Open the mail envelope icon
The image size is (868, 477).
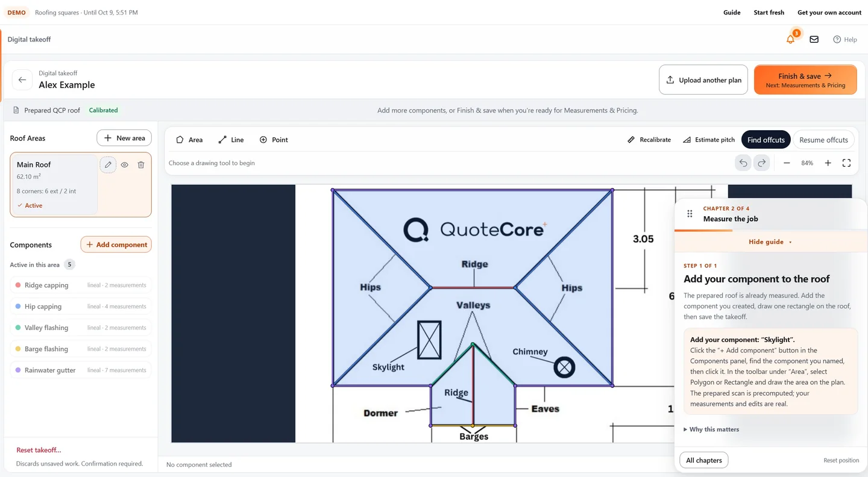(x=814, y=39)
